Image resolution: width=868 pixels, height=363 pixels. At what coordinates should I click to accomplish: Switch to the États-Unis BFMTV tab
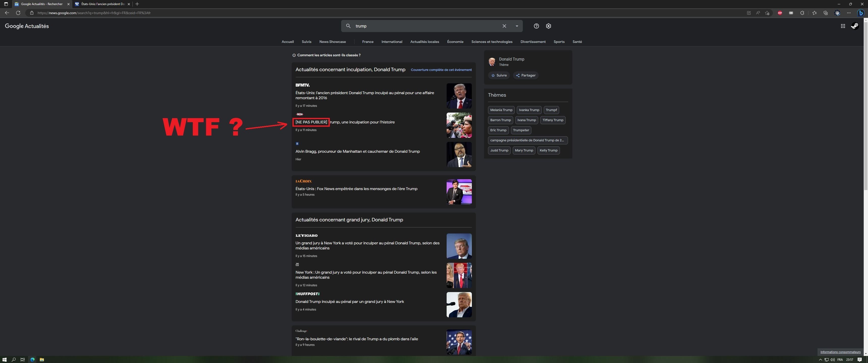click(x=102, y=4)
